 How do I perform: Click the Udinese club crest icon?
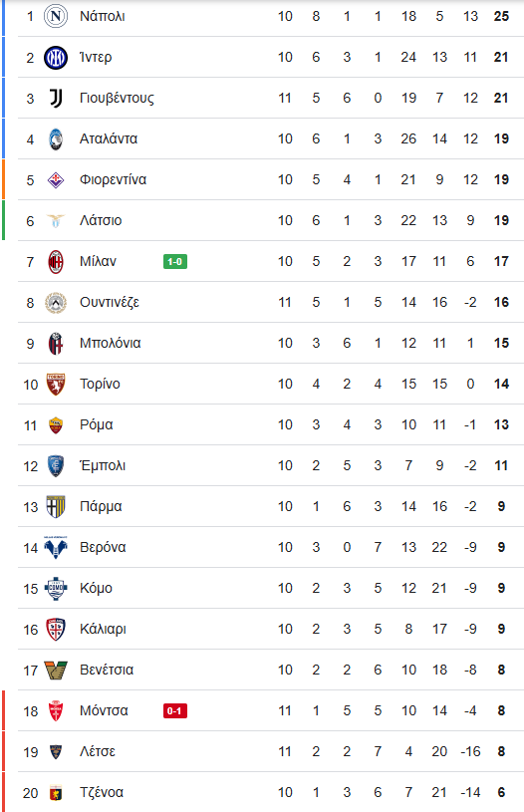[x=56, y=303]
